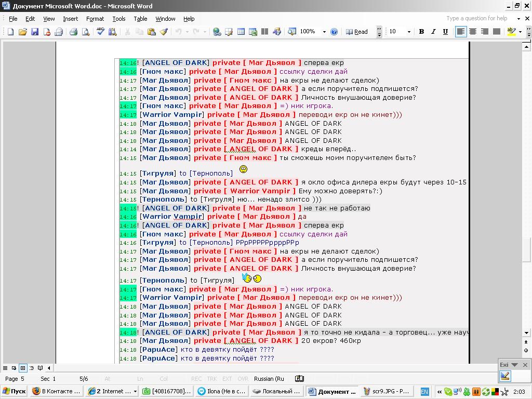Screen dimensions: 532x399
Task: Run the Spelling and Grammar check
Action: 100,32
